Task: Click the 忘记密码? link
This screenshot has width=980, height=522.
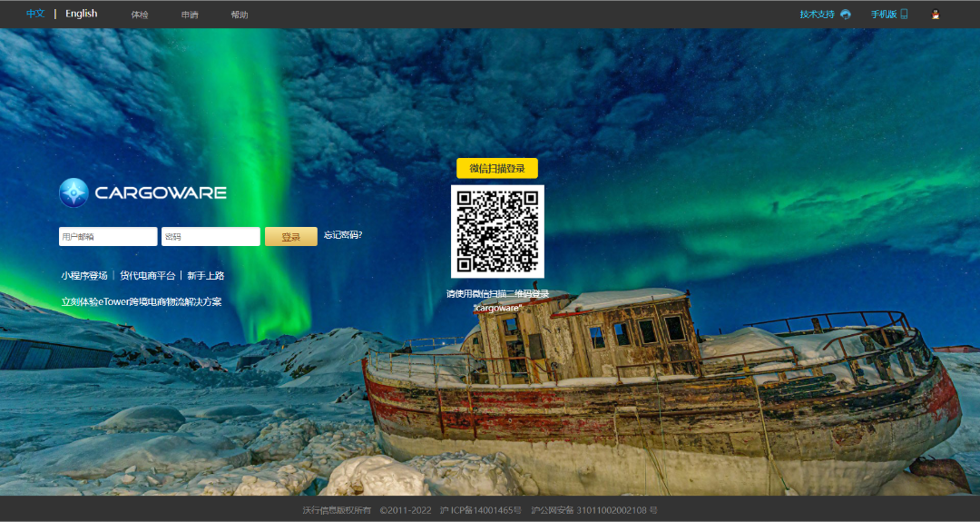Action: pyautogui.click(x=343, y=236)
